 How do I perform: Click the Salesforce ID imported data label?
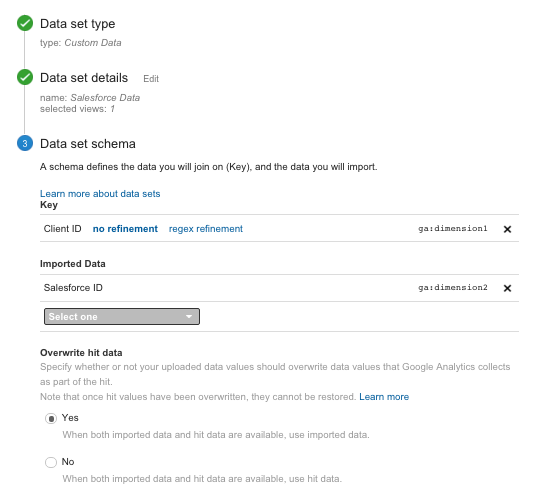click(73, 288)
